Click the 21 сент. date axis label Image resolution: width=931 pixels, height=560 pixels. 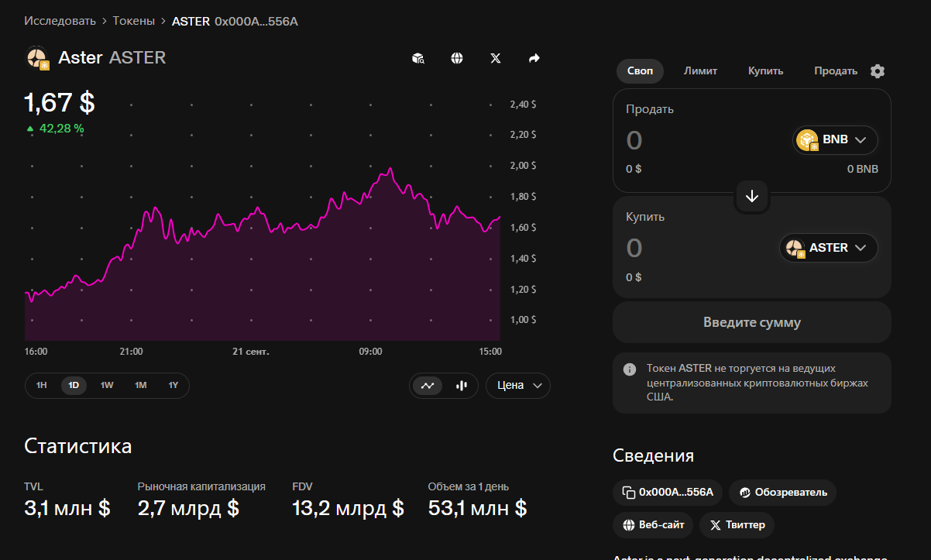click(x=251, y=352)
